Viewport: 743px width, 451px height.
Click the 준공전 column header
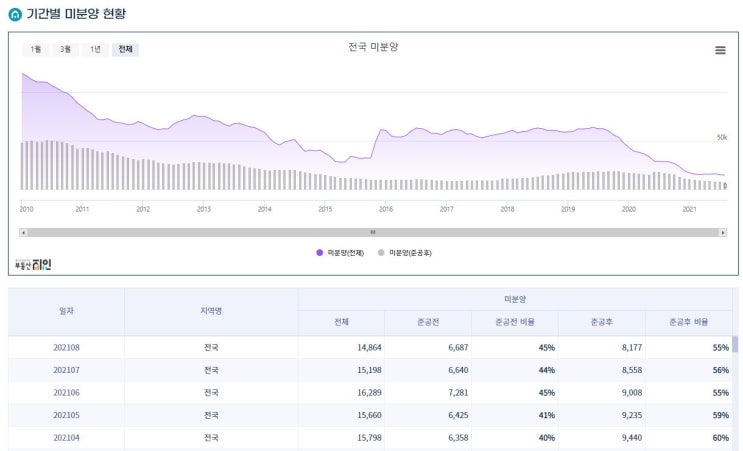pyautogui.click(x=428, y=322)
